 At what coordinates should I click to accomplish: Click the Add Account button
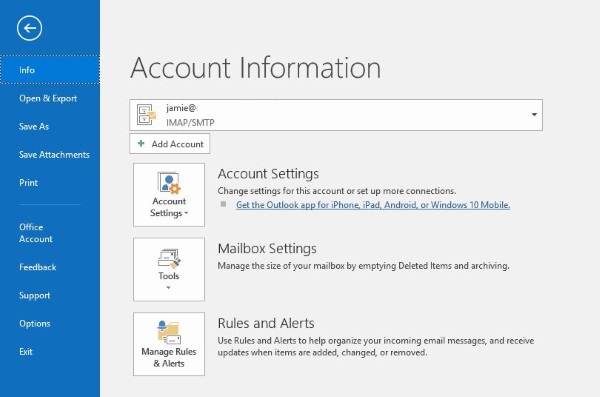pyautogui.click(x=170, y=144)
